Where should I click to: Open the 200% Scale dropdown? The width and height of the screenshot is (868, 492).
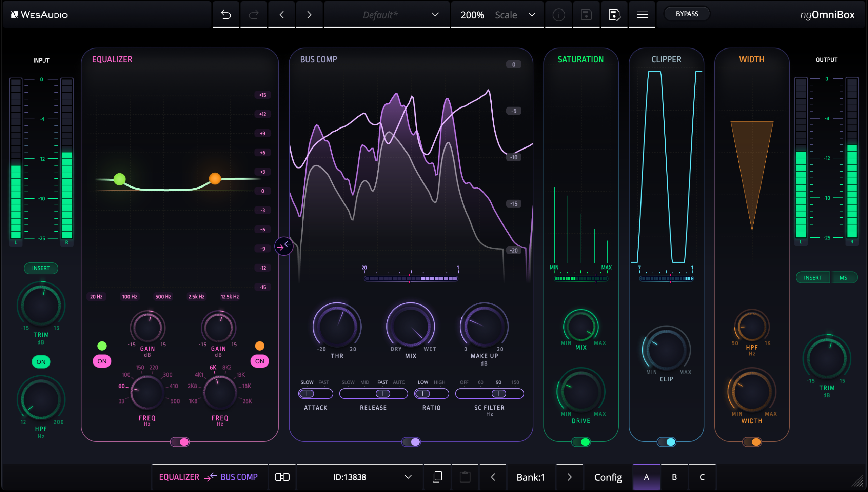click(x=497, y=15)
